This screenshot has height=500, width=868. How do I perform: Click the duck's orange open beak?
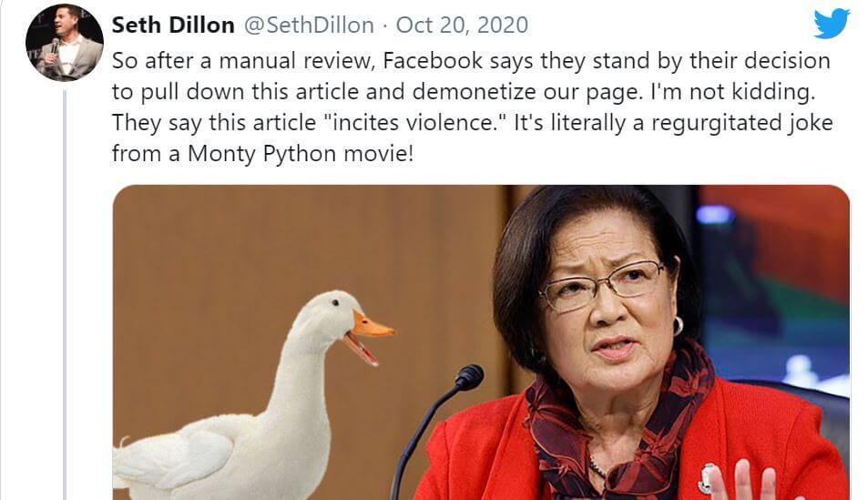368,337
